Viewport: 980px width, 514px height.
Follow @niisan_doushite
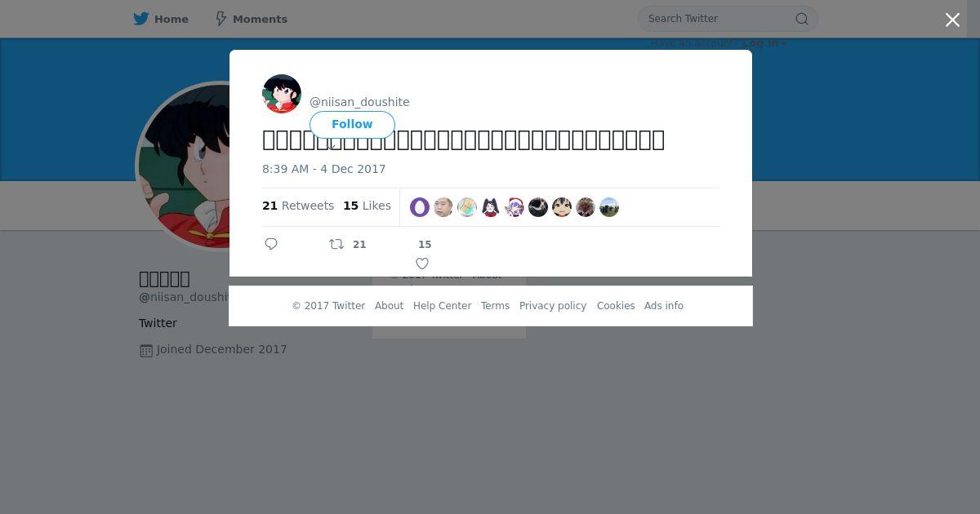pyautogui.click(x=352, y=124)
